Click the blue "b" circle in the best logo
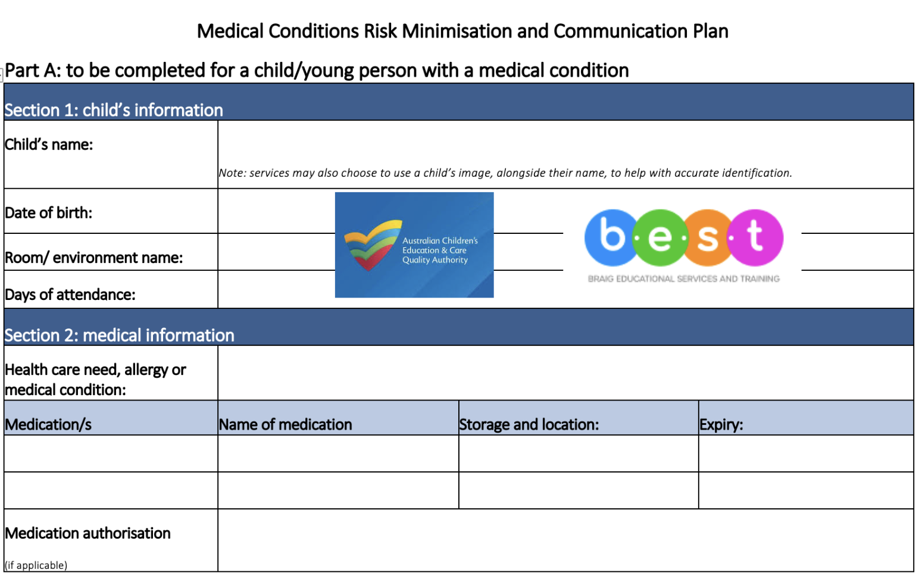The height and width of the screenshot is (588, 919). pyautogui.click(x=611, y=236)
